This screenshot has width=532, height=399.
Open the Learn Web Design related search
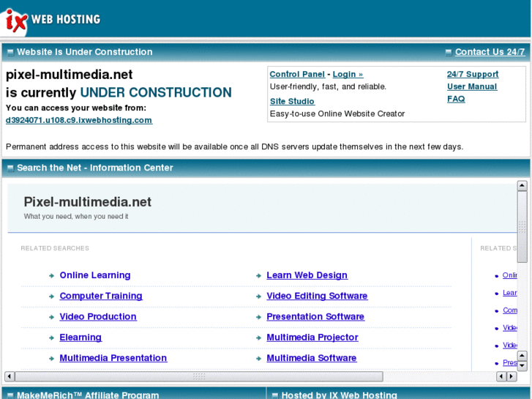(307, 275)
